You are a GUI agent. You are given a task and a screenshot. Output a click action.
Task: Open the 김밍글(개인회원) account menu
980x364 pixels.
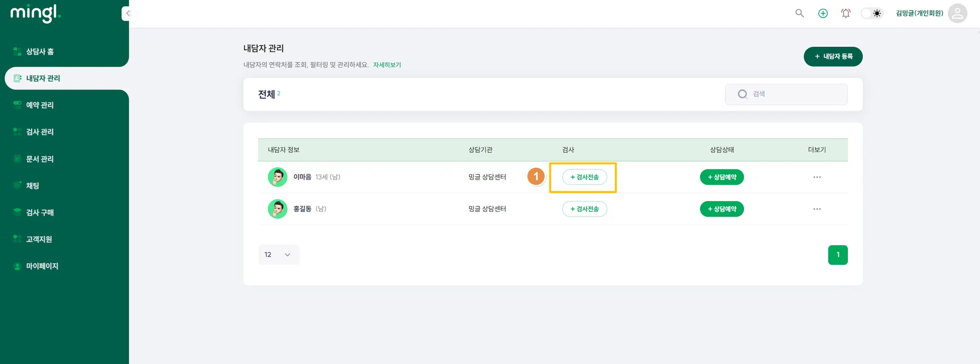[x=919, y=13]
